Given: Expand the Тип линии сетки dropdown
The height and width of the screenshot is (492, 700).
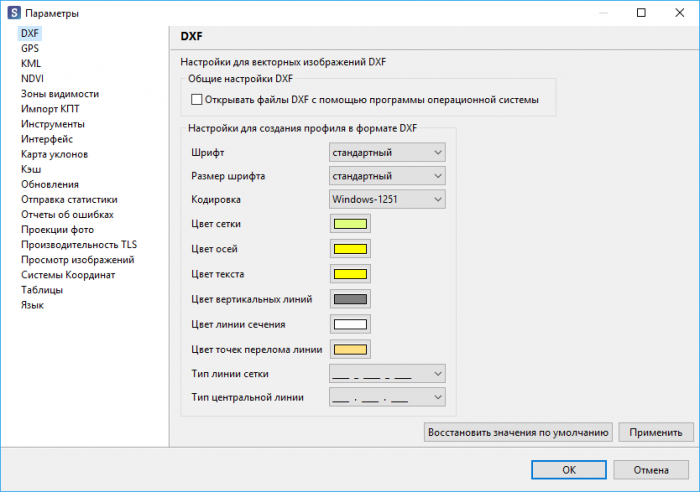Looking at the screenshot, I should pyautogui.click(x=387, y=374).
